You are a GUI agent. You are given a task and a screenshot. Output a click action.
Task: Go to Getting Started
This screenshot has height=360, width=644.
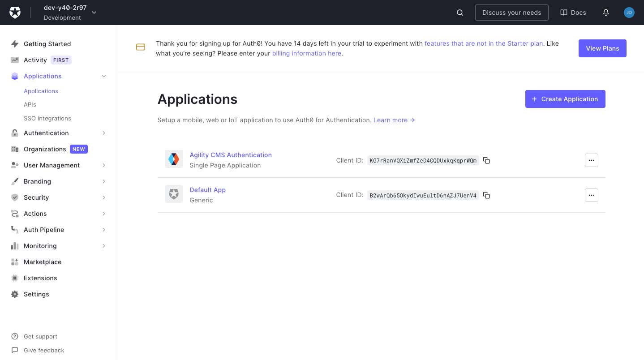(x=47, y=44)
